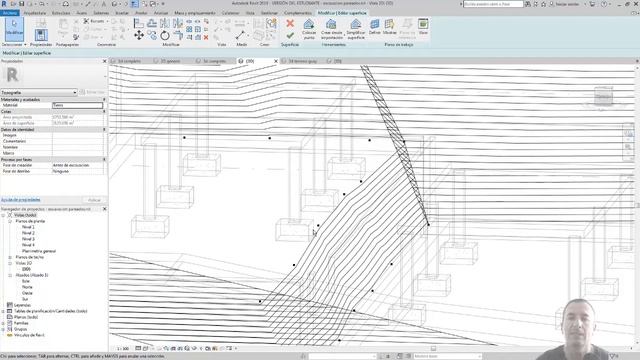This screenshot has width=640, height=360.
Task: Click the Revit R application logo
Action: click(4, 4)
